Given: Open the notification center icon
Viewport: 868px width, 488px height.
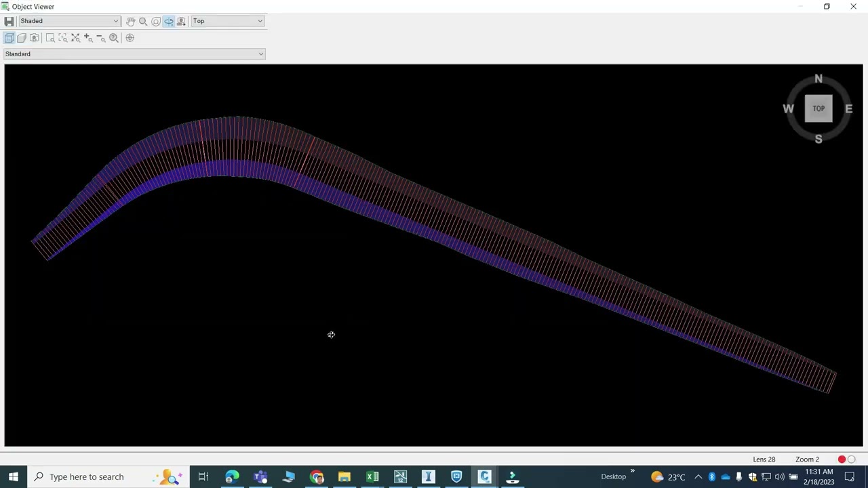Looking at the screenshot, I should tap(850, 476).
